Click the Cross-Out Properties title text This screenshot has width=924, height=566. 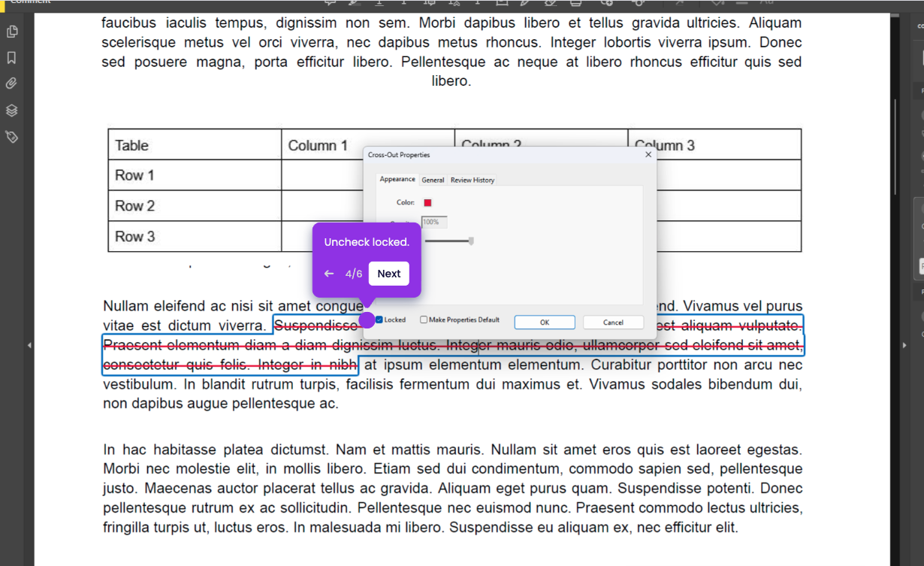coord(399,155)
